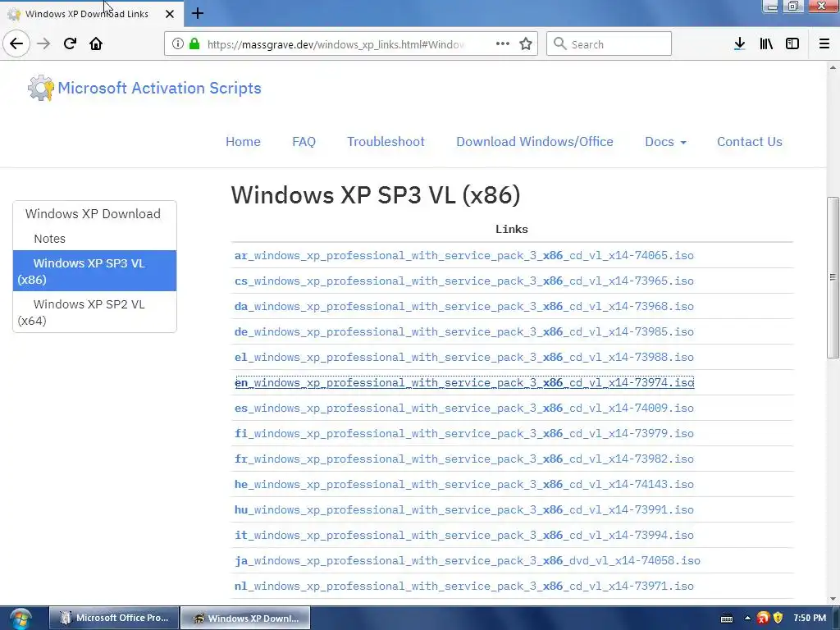Download the en_windows_xp x14-73974.iso link
The width and height of the screenshot is (840, 630).
tap(464, 382)
